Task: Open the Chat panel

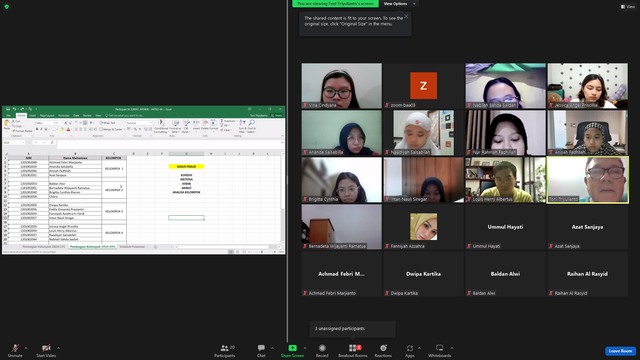Action: pos(261,350)
